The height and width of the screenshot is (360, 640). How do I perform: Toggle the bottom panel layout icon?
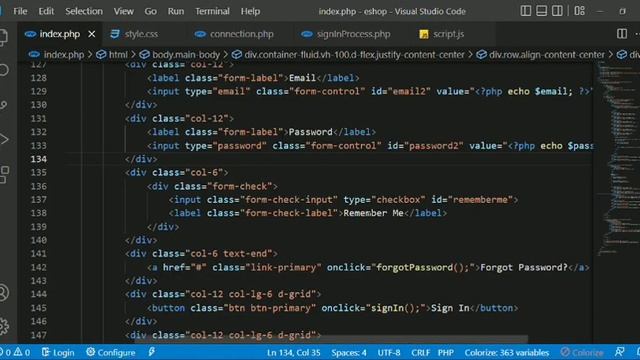click(x=541, y=11)
